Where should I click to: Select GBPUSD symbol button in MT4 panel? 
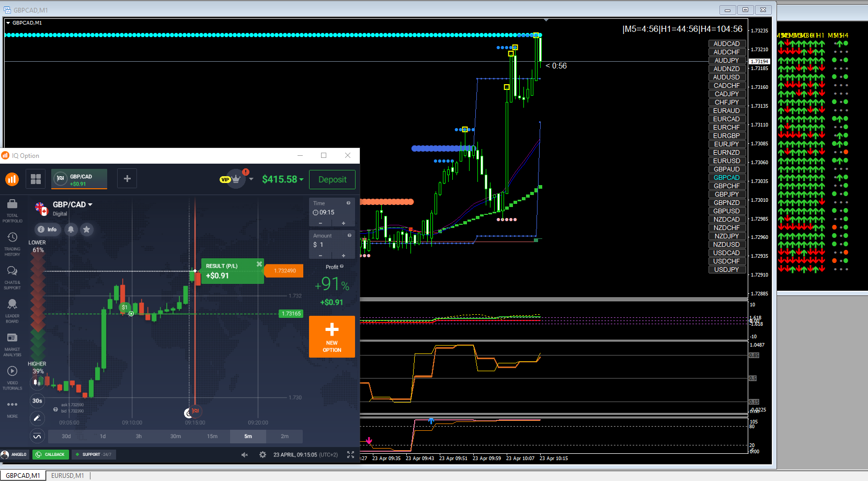click(727, 211)
